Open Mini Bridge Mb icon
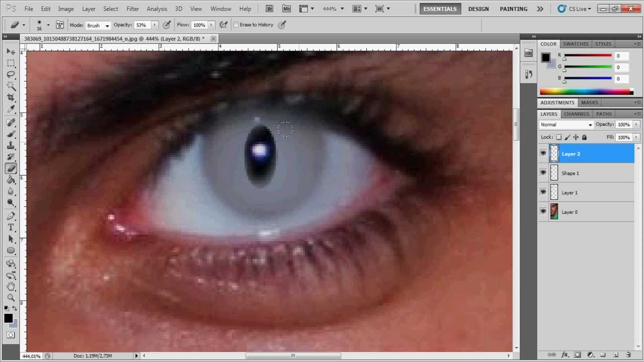The height and width of the screenshot is (362, 644). click(x=286, y=9)
